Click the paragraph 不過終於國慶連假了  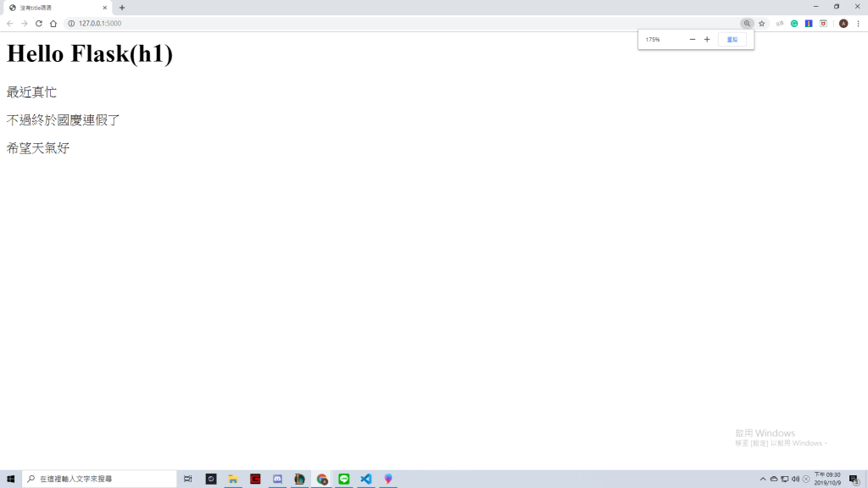pos(63,120)
